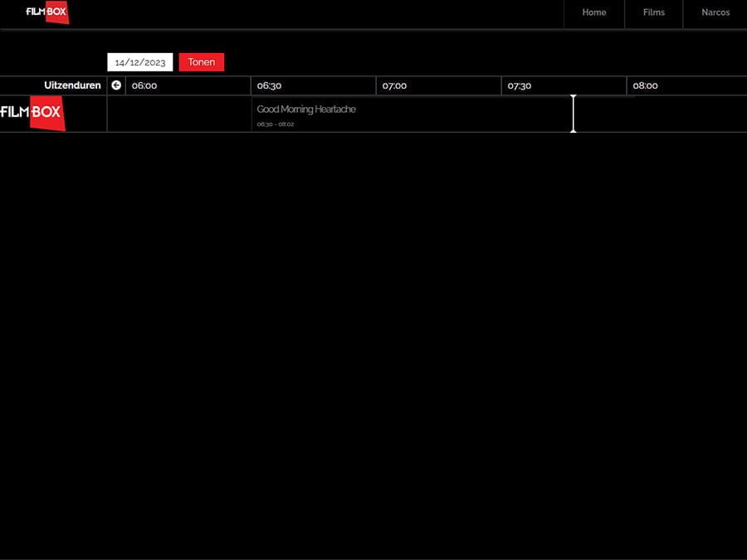Select the empty schedule slot before Good Morning Heartache
The image size is (747, 560).
178,114
